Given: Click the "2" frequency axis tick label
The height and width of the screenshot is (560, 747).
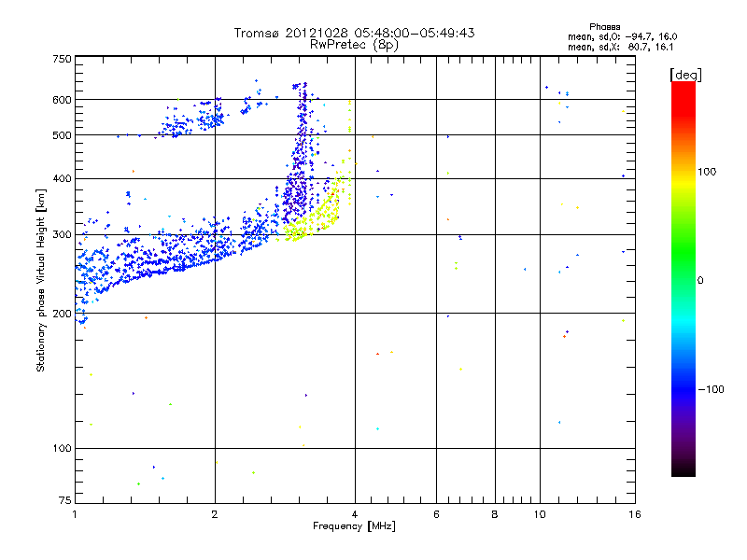Looking at the screenshot, I should [215, 514].
